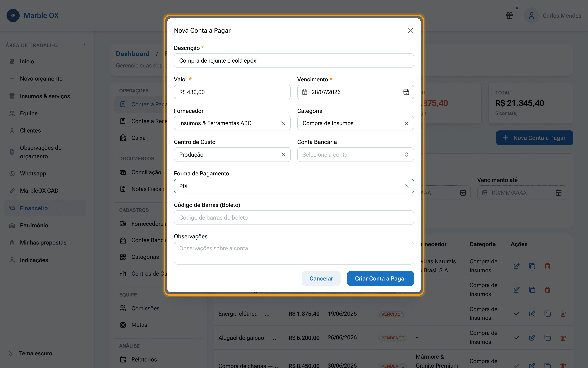Edit the Aluguel do galpão bill
Screen dimensions: 588x368
(532, 338)
